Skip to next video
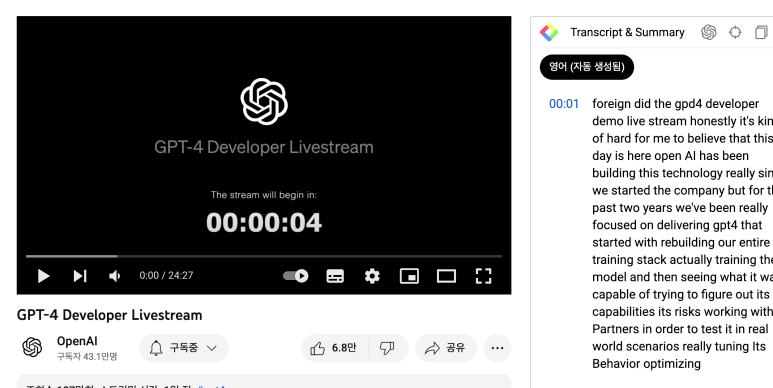Image resolution: width=773 pixels, height=388 pixels. click(x=80, y=276)
